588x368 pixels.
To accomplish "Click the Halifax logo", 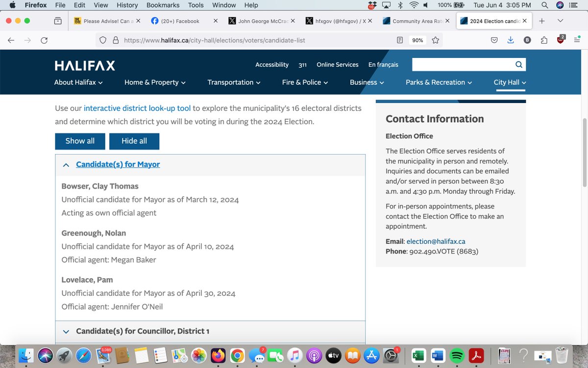I will [x=85, y=66].
